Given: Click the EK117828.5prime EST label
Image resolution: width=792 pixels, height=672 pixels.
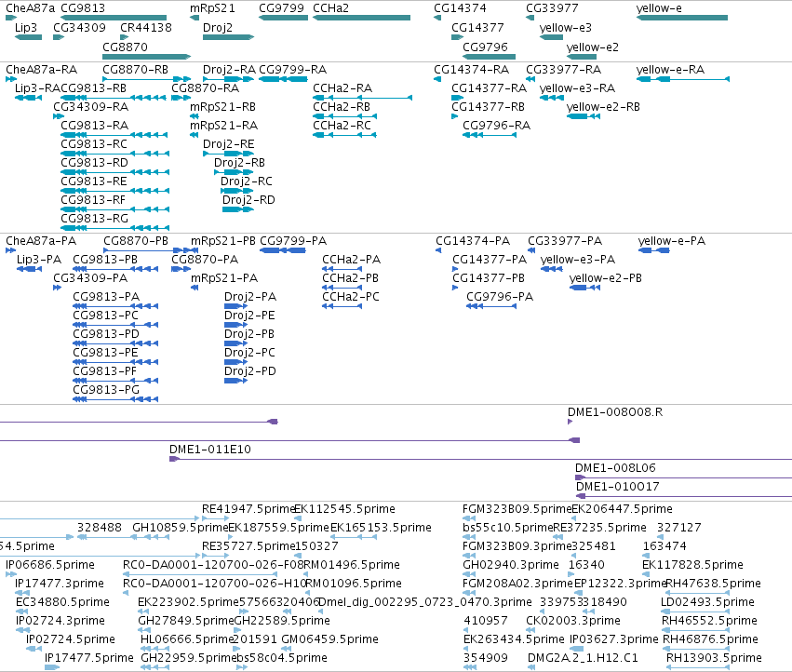Looking at the screenshot, I should [692, 564].
